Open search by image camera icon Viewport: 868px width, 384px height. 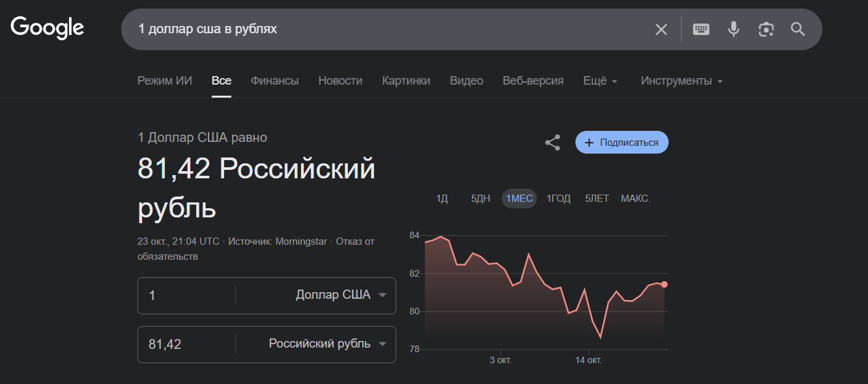[x=766, y=29]
